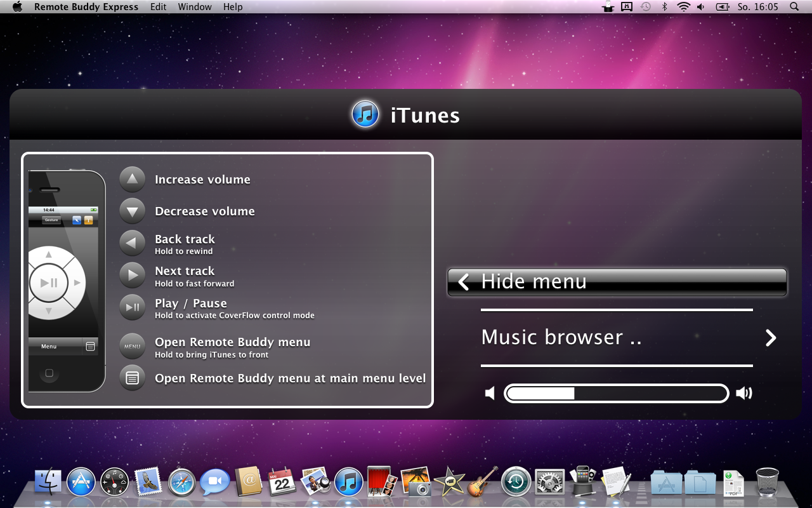Click the Decrease volume down-arrow button
Image resolution: width=812 pixels, height=508 pixels.
(x=133, y=211)
